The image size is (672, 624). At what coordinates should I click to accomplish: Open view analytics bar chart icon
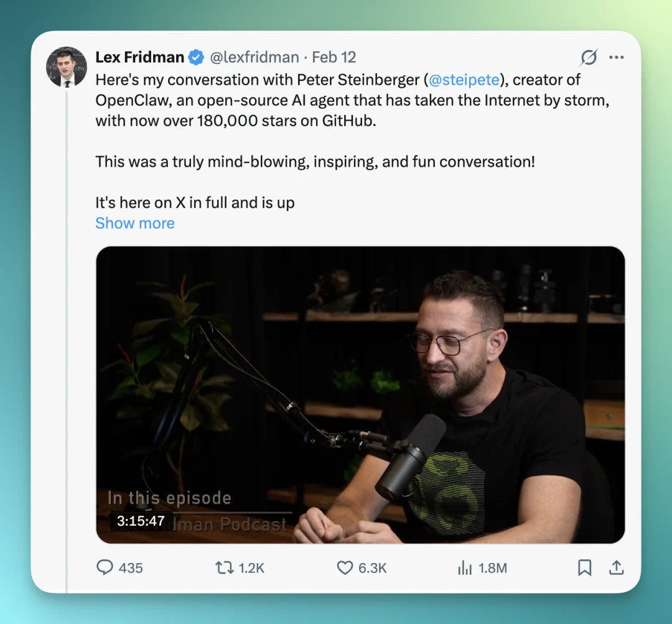(465, 567)
